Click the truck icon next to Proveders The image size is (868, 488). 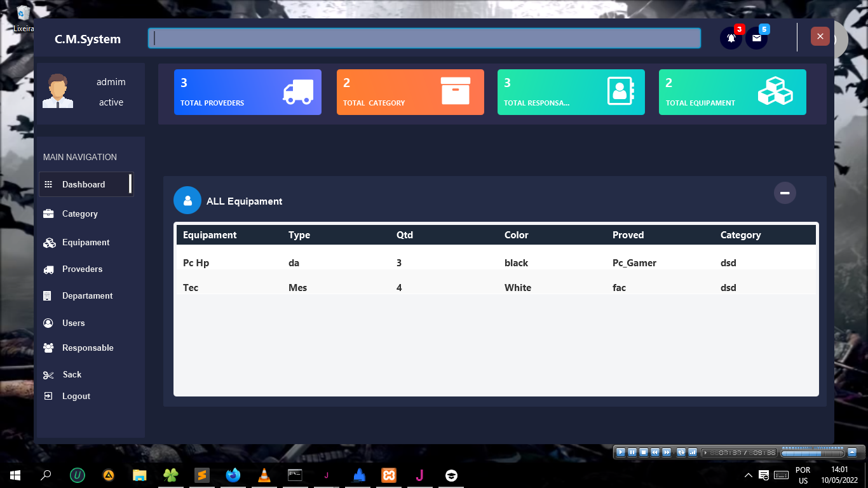pos(48,269)
